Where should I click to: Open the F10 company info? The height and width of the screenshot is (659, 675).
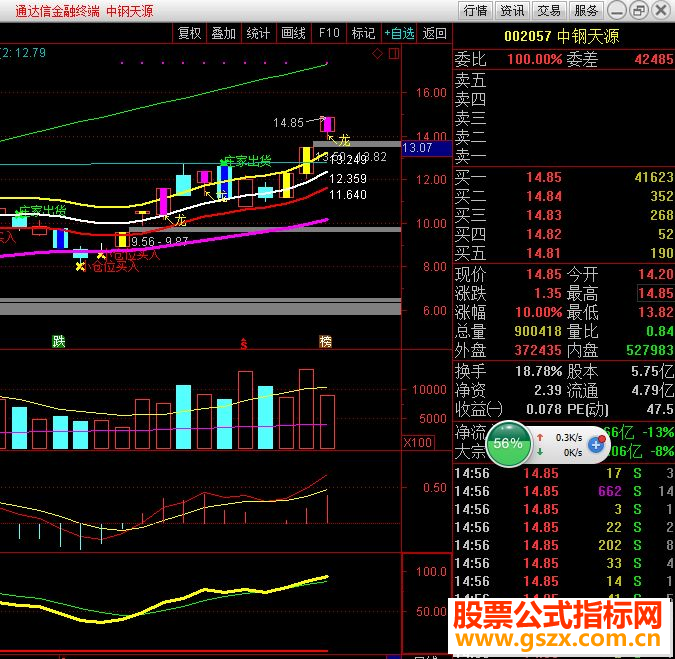pos(329,33)
